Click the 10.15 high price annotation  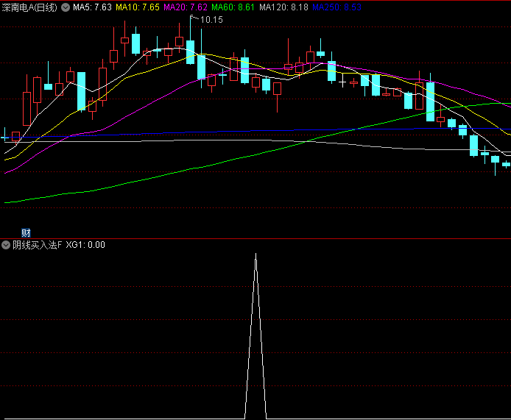[x=211, y=20]
